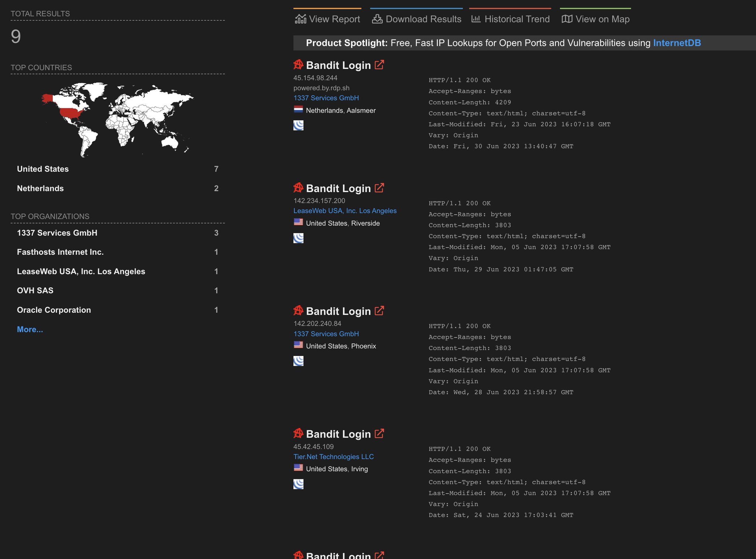Click the blue product icon under 142.202.240.84
756x559 pixels.
298,361
